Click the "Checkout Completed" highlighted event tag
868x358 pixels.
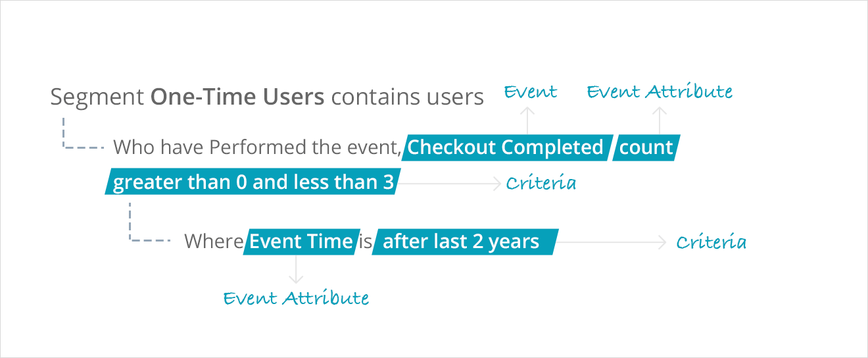click(505, 147)
